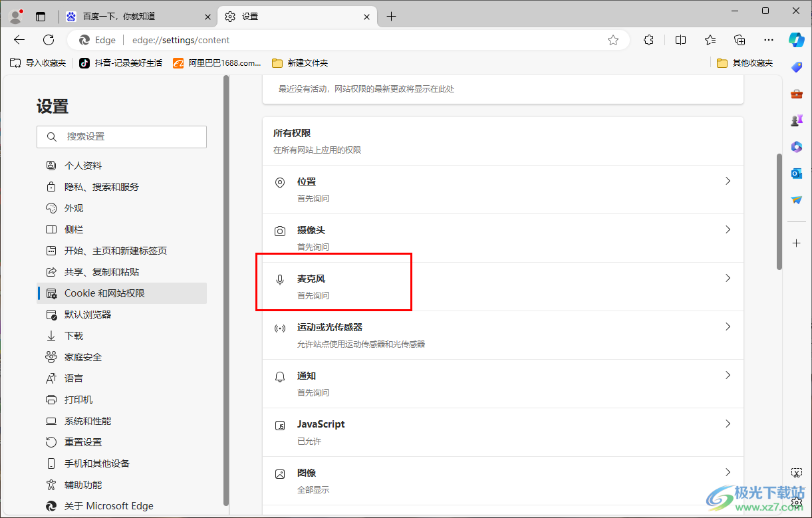Image resolution: width=812 pixels, height=518 pixels.
Task: Close the 百度一下 tab
Action: click(x=207, y=17)
